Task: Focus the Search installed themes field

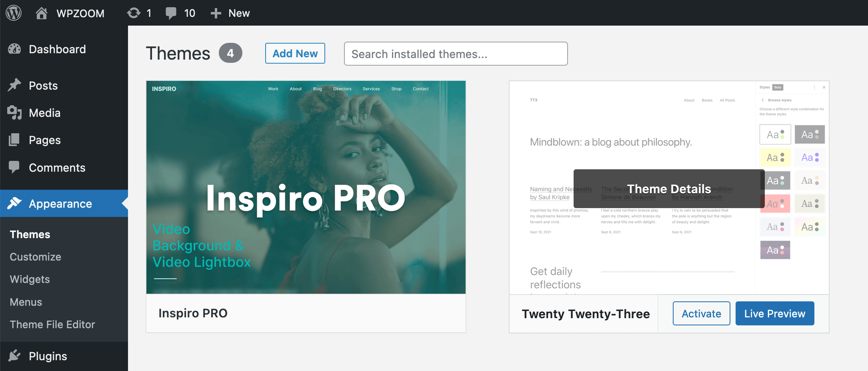Action: pyautogui.click(x=456, y=54)
